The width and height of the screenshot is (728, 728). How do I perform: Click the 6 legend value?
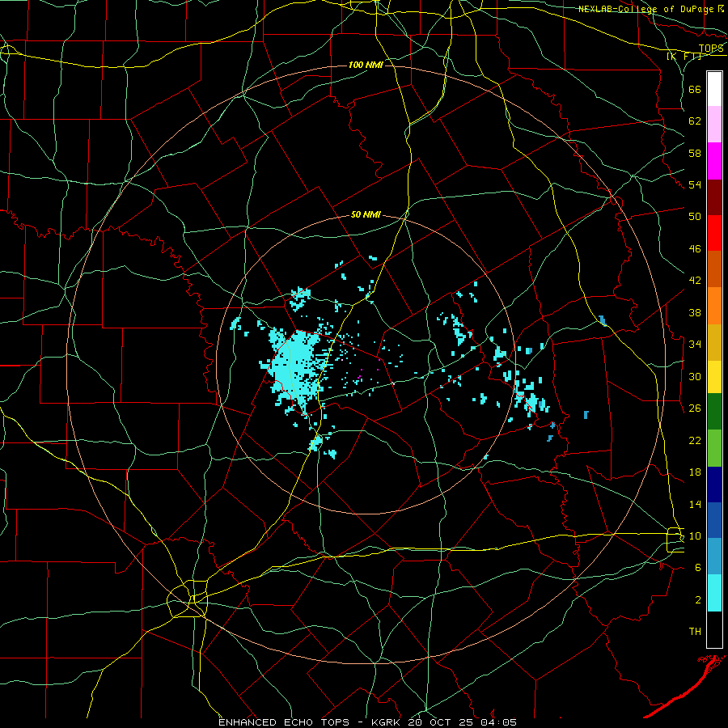click(x=698, y=568)
